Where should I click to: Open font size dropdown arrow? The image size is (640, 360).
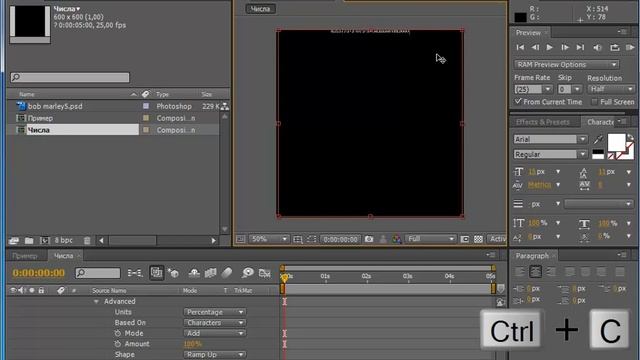click(558, 172)
